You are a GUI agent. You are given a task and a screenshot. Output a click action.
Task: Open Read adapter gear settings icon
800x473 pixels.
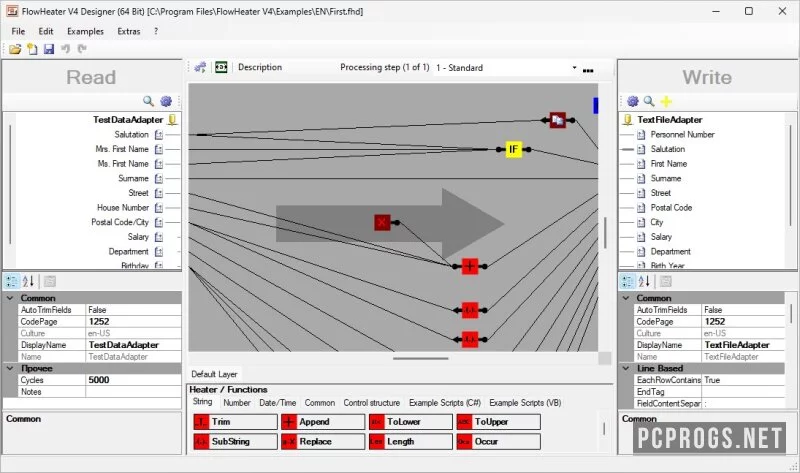coord(166,101)
